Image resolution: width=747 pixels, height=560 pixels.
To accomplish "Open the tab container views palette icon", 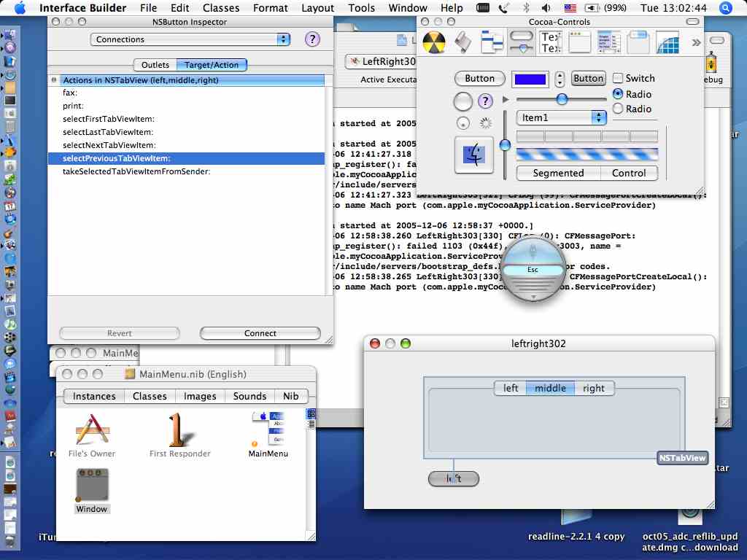I will (x=638, y=42).
